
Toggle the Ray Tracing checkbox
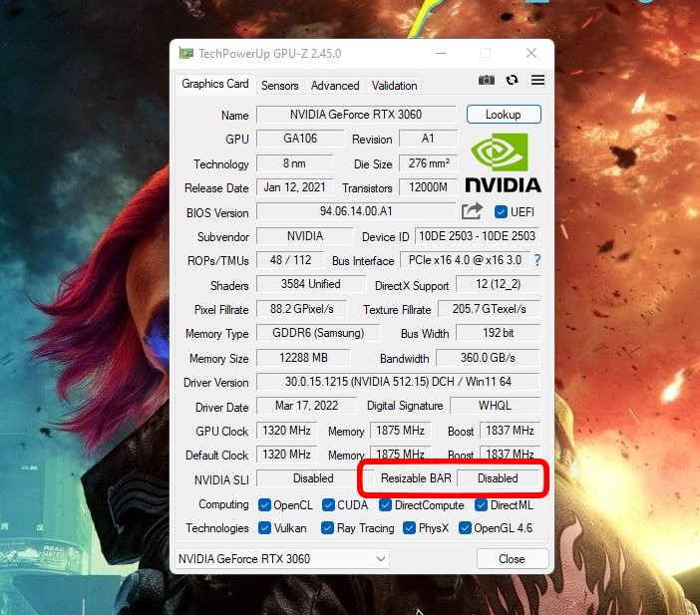coord(327,528)
